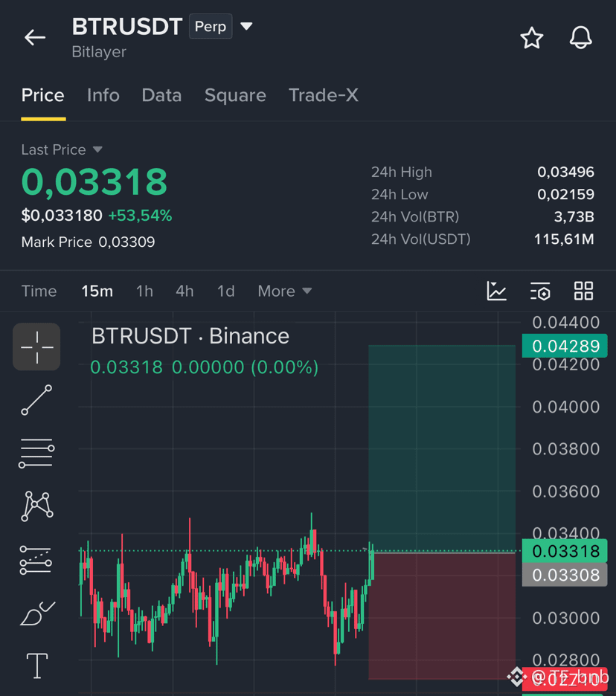This screenshot has width=616, height=696.
Task: Add BTRUSDT to favorites with star icon
Action: click(532, 38)
